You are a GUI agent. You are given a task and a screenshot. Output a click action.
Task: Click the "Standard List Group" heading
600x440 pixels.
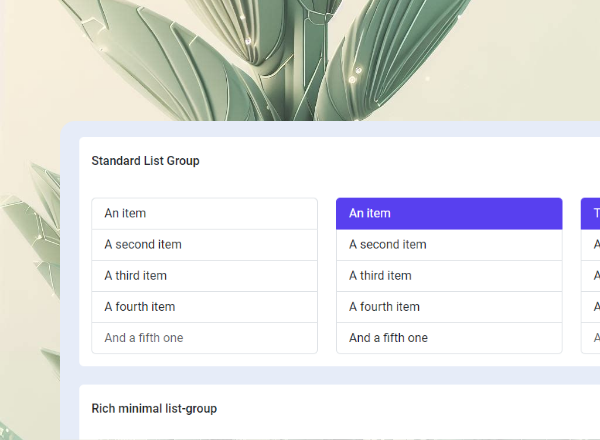pos(145,160)
